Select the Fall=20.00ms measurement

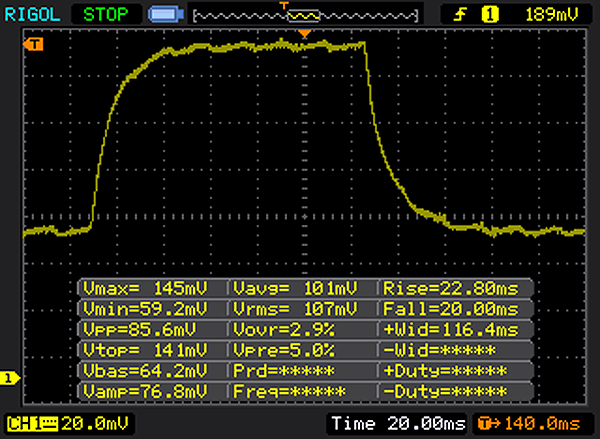pyautogui.click(x=455, y=308)
